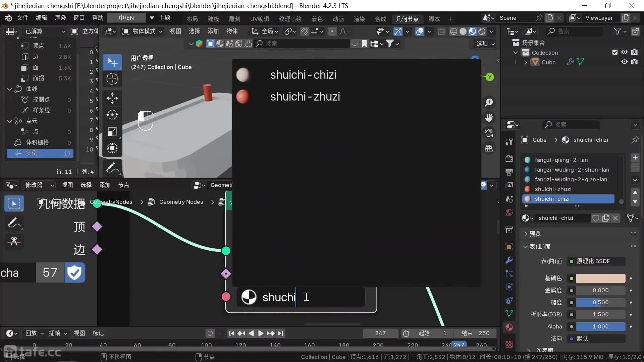Click the zoom magnifier viewport gizmo
This screenshot has width=644, height=362.
pos(489,102)
